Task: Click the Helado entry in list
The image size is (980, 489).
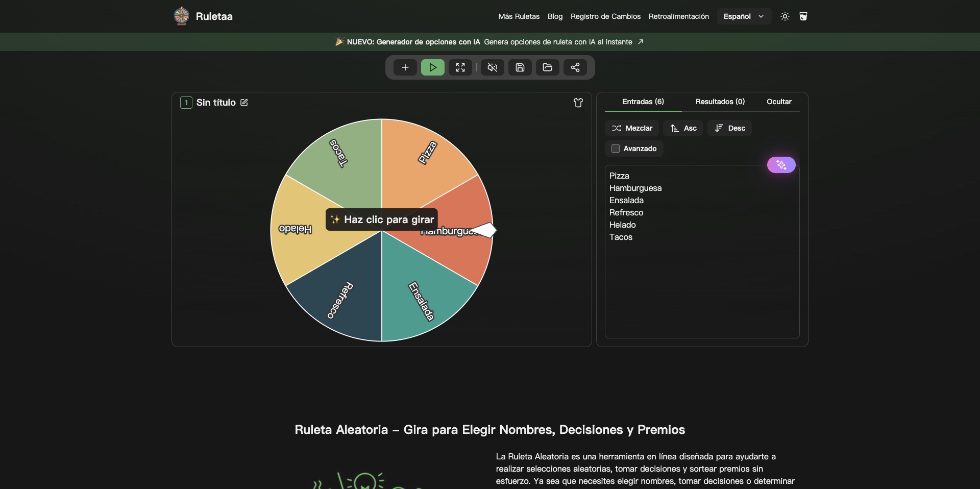Action: 623,225
